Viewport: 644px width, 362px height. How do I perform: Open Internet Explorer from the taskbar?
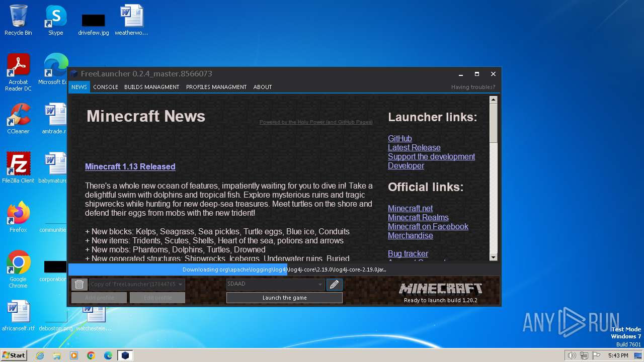[40, 355]
